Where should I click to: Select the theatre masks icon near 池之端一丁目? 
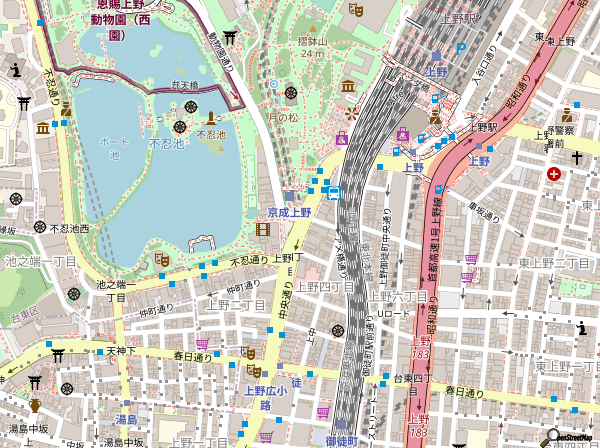pyautogui.click(x=163, y=260)
